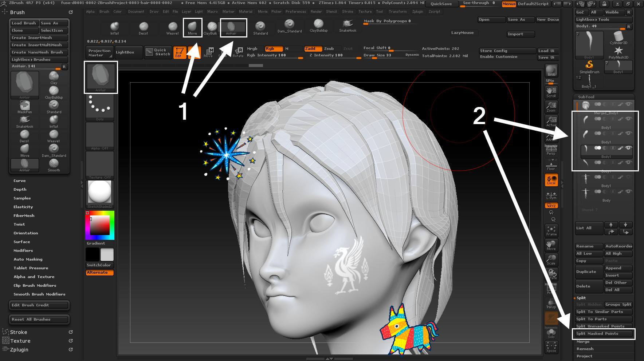Pick the Inflat brush in top shelf

(x=115, y=28)
